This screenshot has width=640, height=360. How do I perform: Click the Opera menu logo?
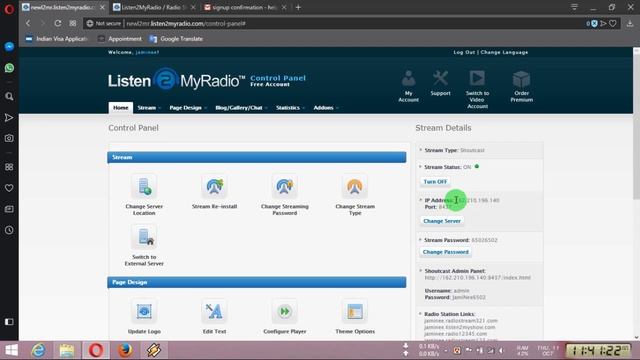[x=9, y=9]
